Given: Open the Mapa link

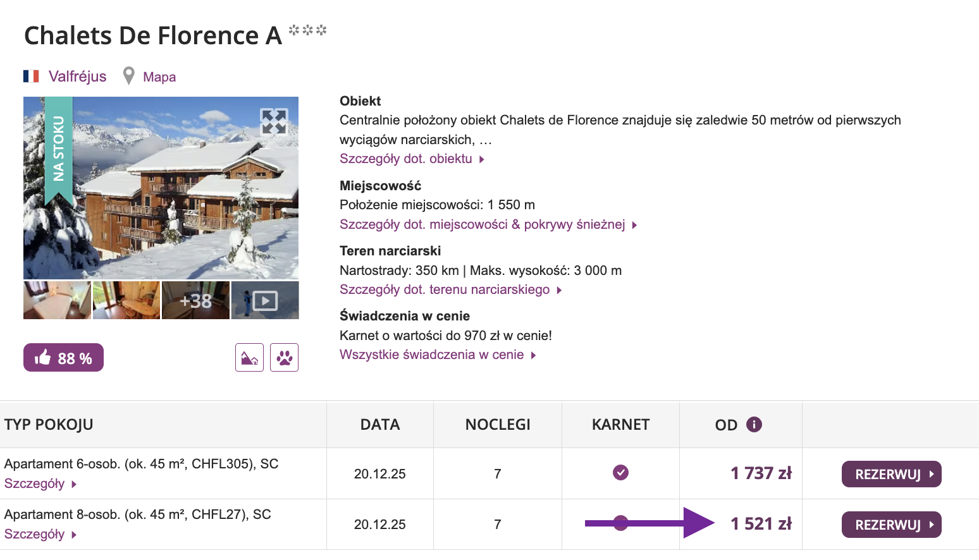Looking at the screenshot, I should pyautogui.click(x=159, y=77).
